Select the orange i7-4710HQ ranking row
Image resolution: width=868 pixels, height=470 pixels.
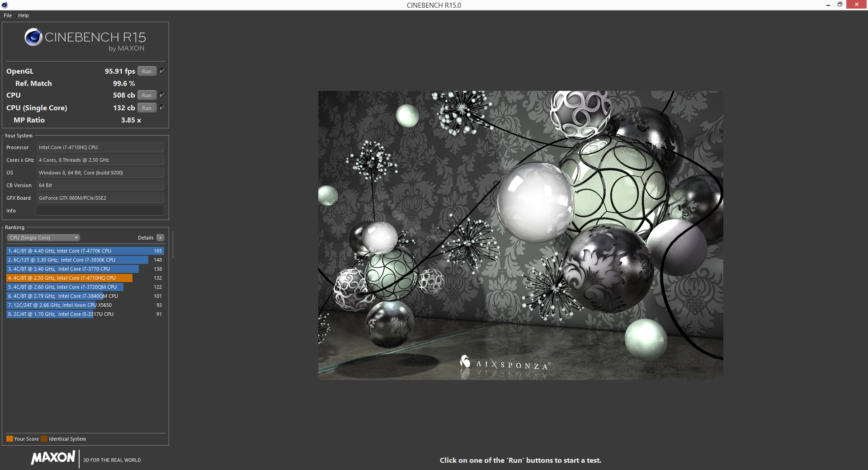coord(85,278)
